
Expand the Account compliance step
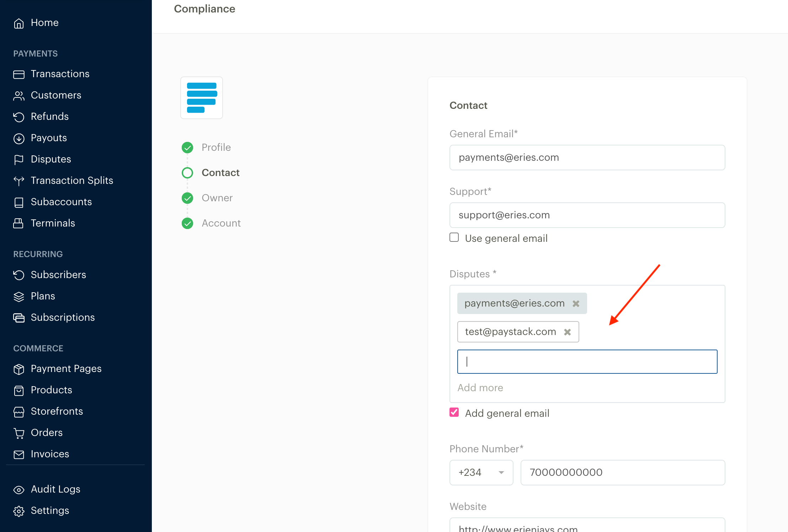click(220, 223)
